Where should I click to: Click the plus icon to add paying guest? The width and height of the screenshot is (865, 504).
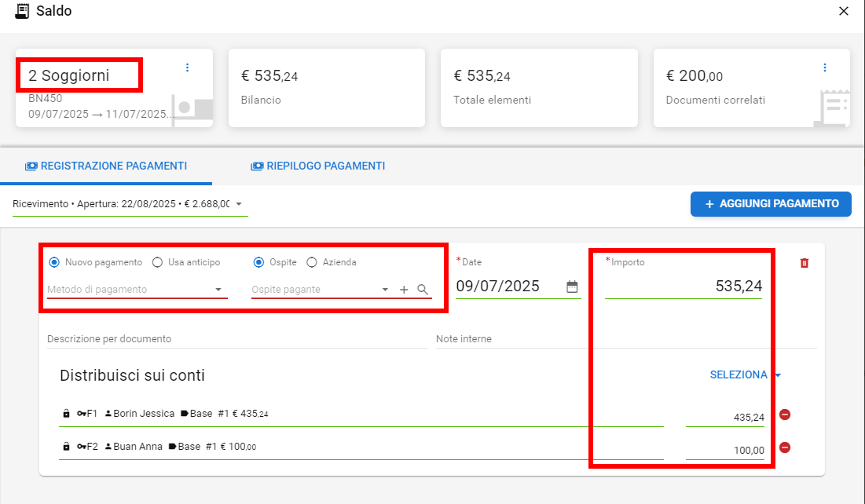(x=404, y=290)
